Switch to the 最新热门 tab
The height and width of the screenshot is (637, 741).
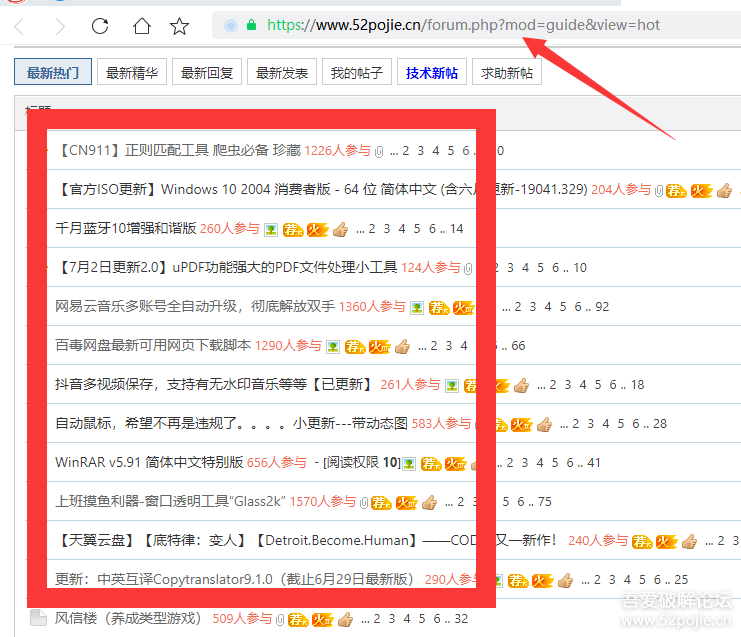[53, 72]
